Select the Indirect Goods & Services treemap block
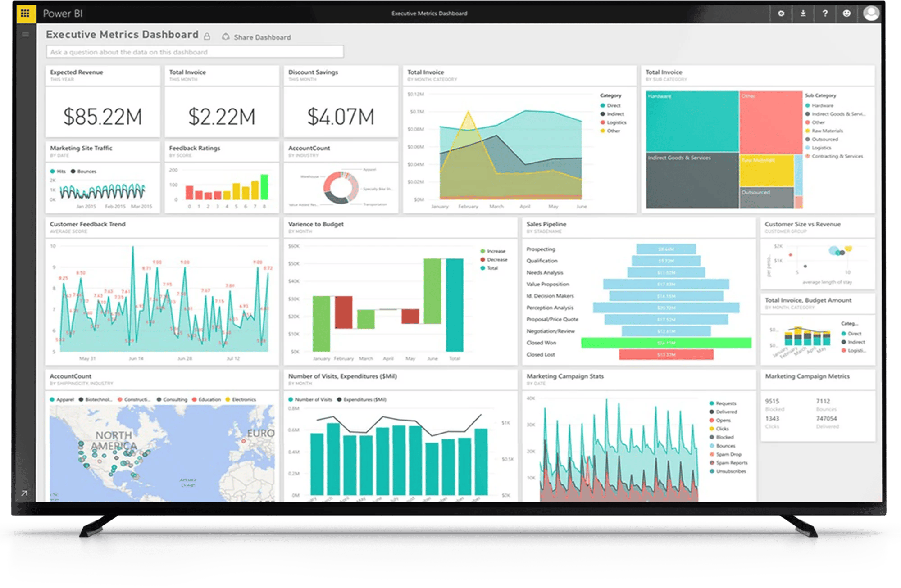 point(692,181)
